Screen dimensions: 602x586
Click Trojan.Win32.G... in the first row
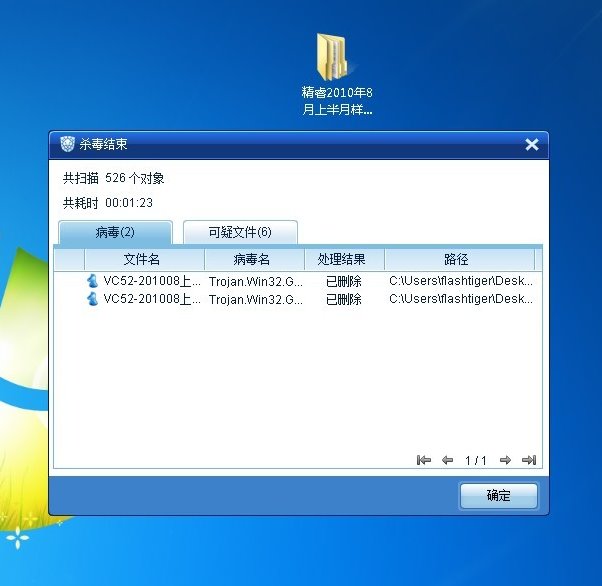coord(256,281)
